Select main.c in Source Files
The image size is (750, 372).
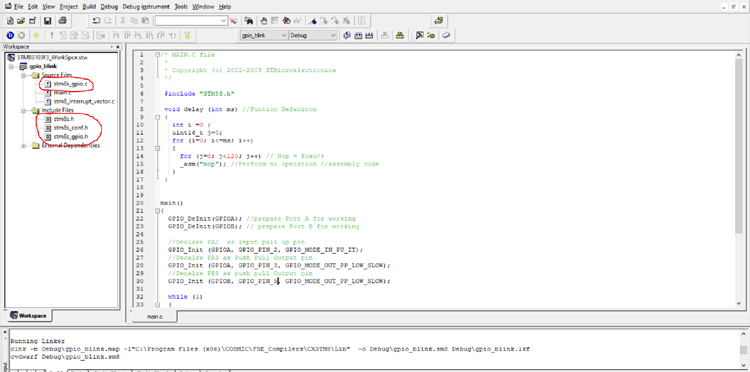(x=62, y=92)
